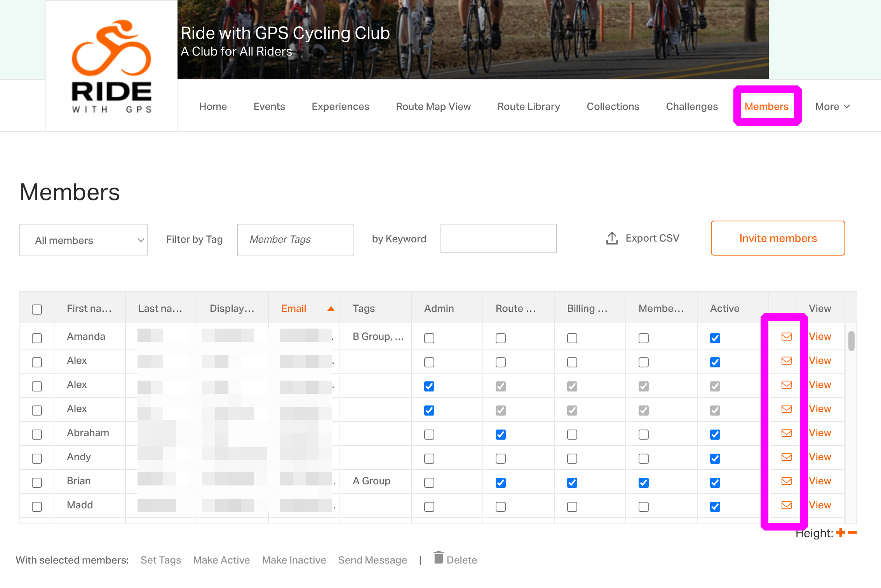The width and height of the screenshot is (881, 588).
Task: Uncheck the Active box for Madd
Action: (715, 506)
